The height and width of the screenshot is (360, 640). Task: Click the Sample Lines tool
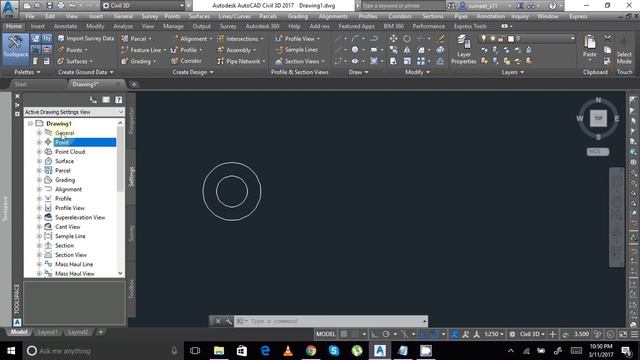pyautogui.click(x=297, y=50)
